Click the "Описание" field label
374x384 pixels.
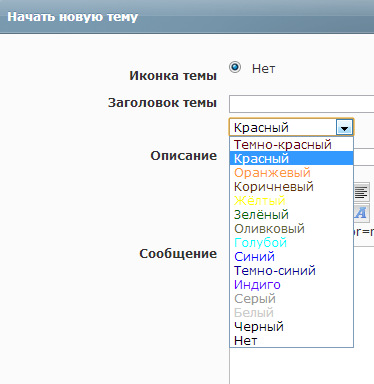[184, 156]
